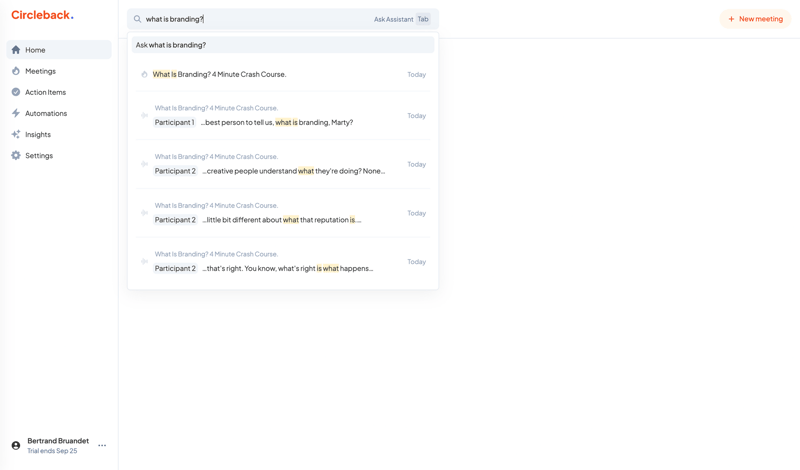The width and height of the screenshot is (800, 470).
Task: Click the Action Items checkmark icon
Action: click(16, 92)
